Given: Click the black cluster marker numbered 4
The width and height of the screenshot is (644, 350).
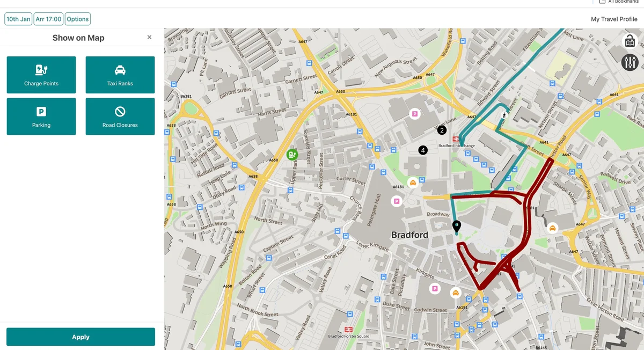Looking at the screenshot, I should click(423, 150).
